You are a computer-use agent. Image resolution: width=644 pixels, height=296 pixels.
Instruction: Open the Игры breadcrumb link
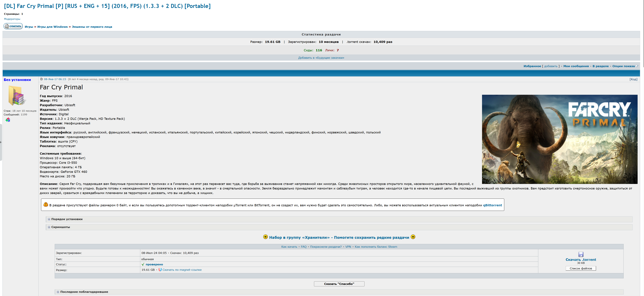pyautogui.click(x=29, y=27)
